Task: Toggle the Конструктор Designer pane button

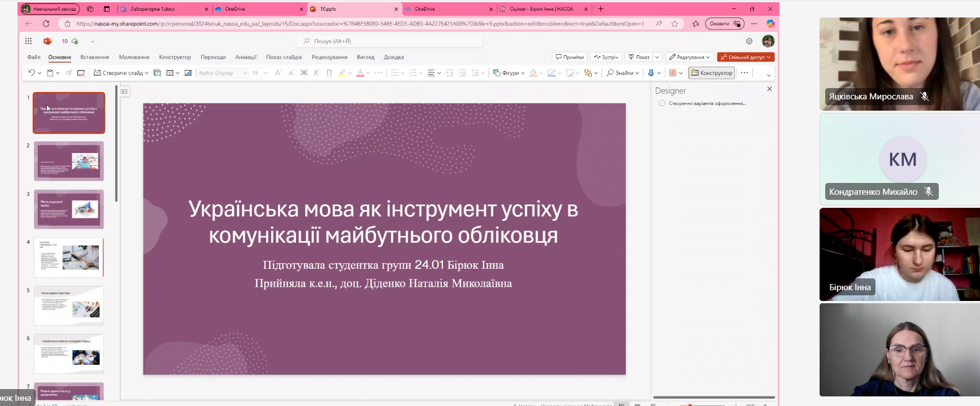Action: coord(712,73)
